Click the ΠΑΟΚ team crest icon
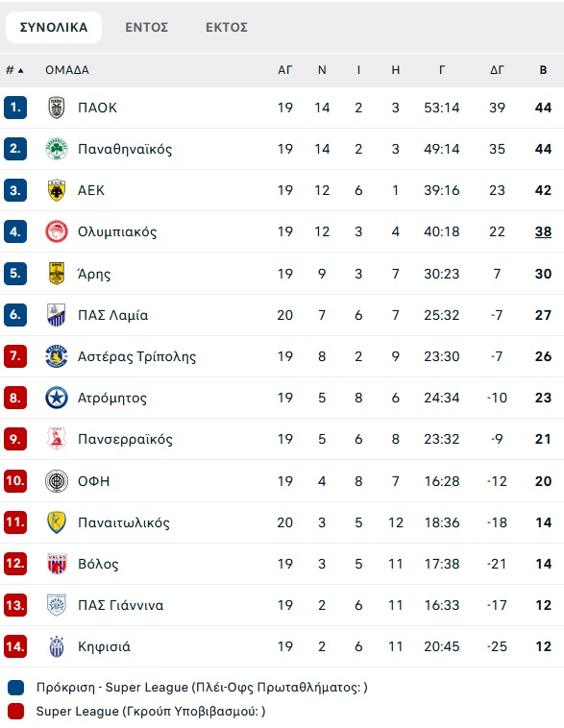Viewport: 564px width, 728px height. [x=57, y=108]
